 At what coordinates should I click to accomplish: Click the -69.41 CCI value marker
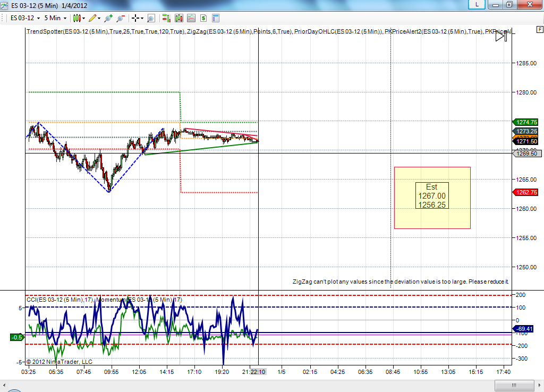[523, 329]
